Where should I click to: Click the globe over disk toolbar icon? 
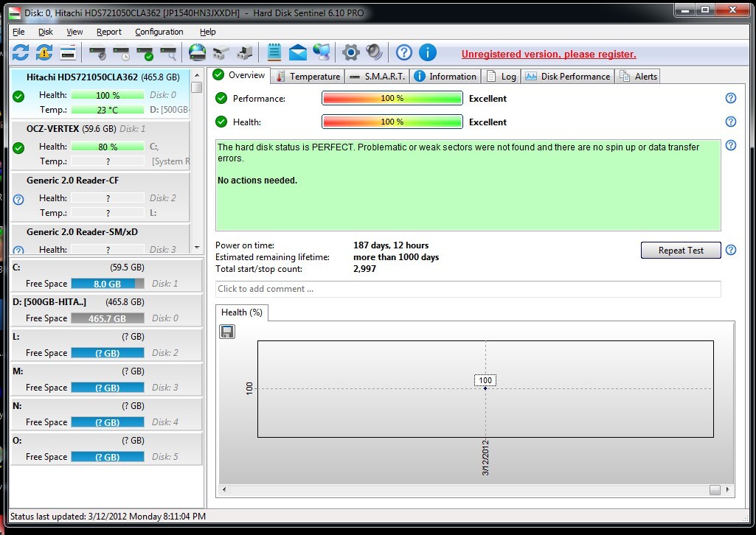[x=197, y=52]
